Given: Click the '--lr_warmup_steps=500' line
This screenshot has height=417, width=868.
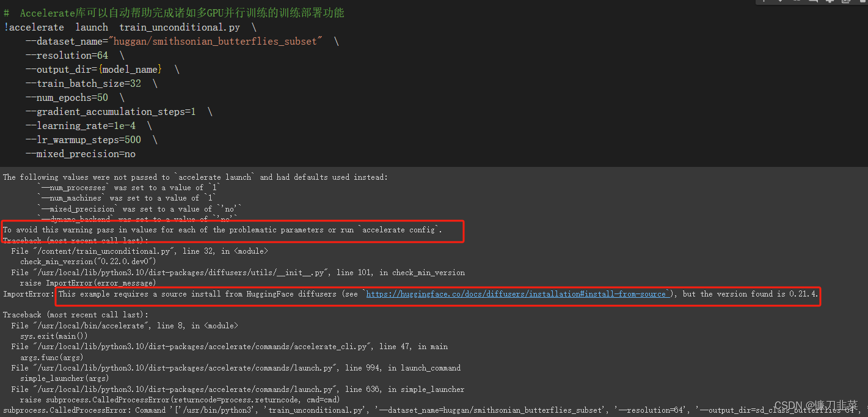Looking at the screenshot, I should click(x=91, y=140).
